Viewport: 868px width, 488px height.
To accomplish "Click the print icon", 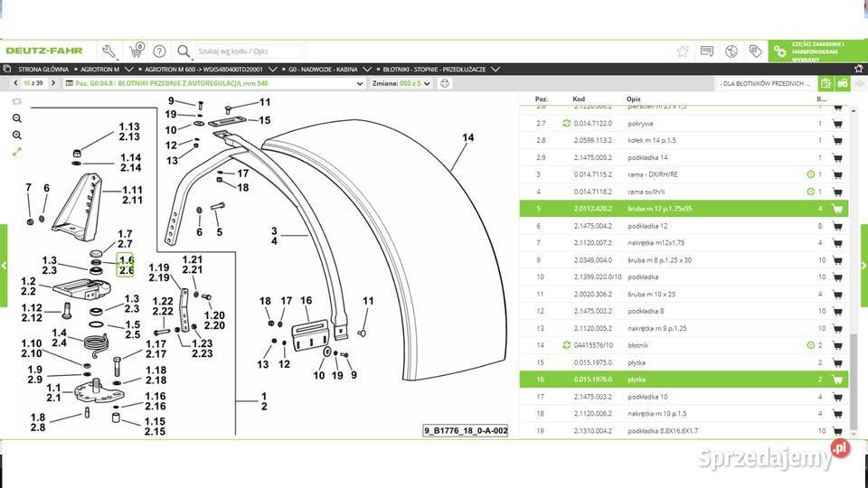I will pyautogui.click(x=444, y=83).
